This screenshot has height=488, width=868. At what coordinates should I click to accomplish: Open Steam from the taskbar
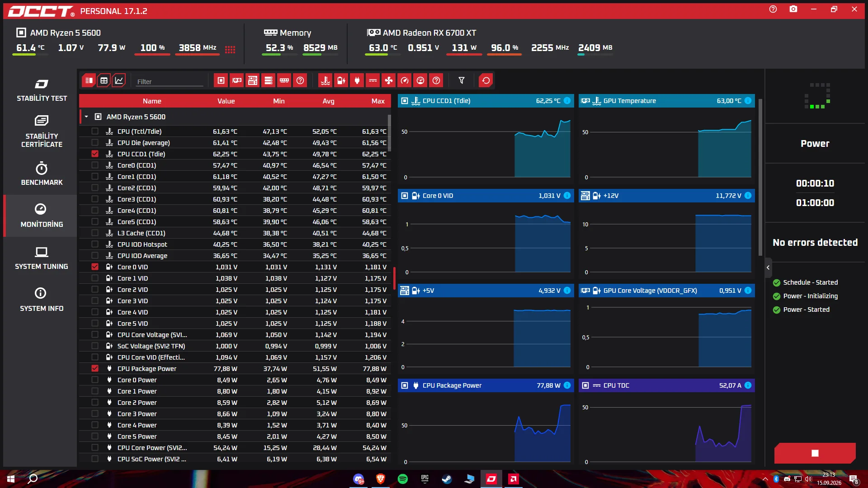447,479
